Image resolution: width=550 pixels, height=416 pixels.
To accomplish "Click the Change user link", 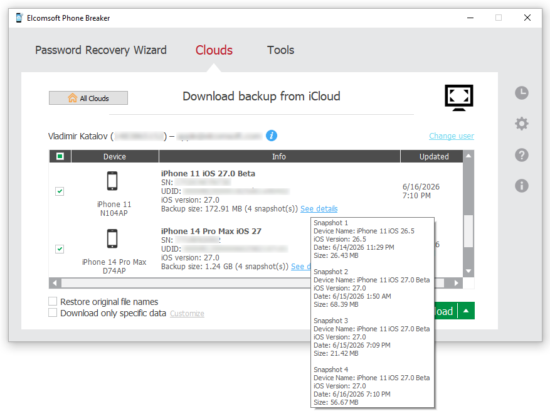I will [x=451, y=136].
